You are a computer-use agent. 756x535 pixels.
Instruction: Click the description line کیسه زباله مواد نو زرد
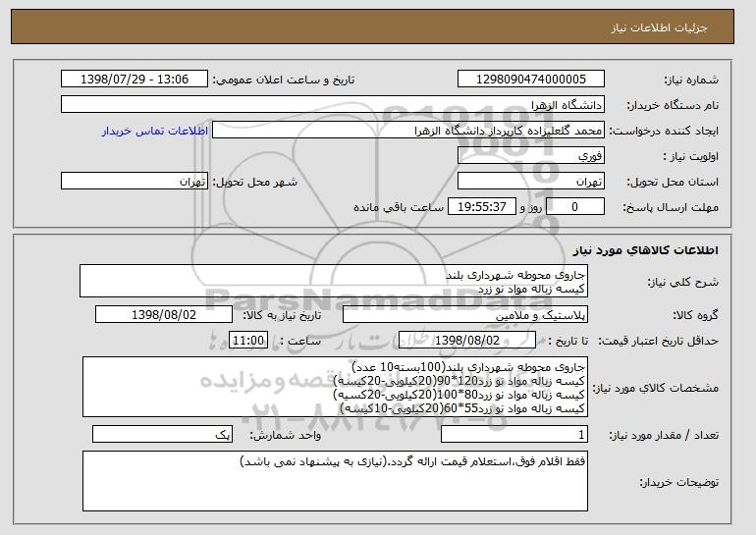531,289
